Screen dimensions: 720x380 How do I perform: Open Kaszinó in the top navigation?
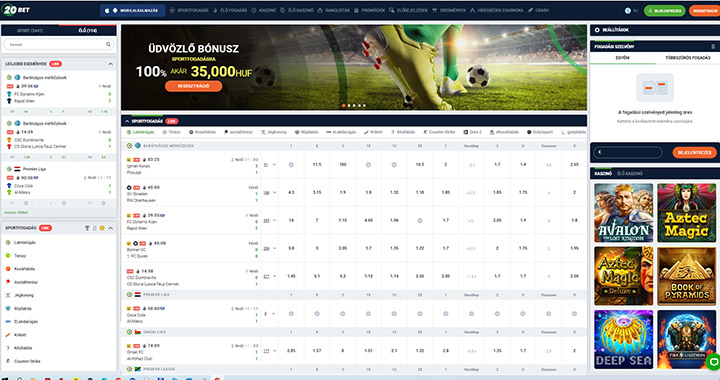[x=264, y=10]
